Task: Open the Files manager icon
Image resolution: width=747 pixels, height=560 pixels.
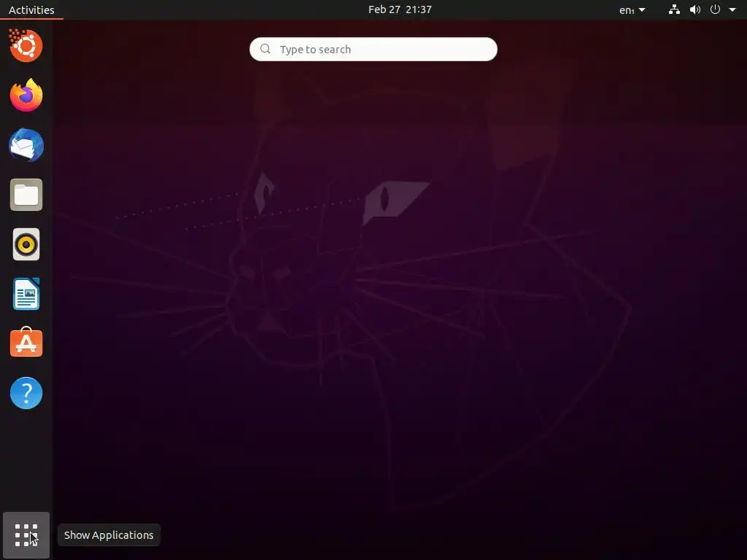Action: coord(26,195)
